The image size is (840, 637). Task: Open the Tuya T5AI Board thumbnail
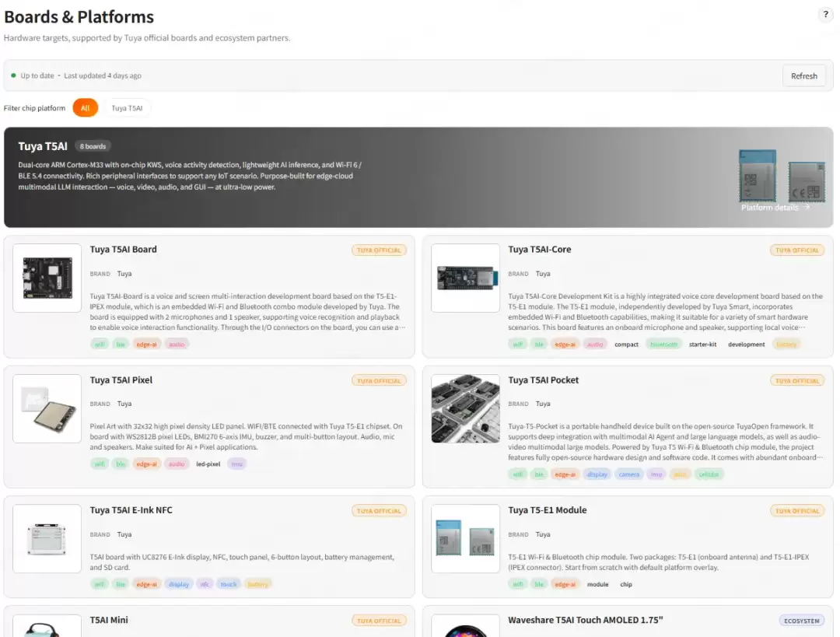(47, 278)
